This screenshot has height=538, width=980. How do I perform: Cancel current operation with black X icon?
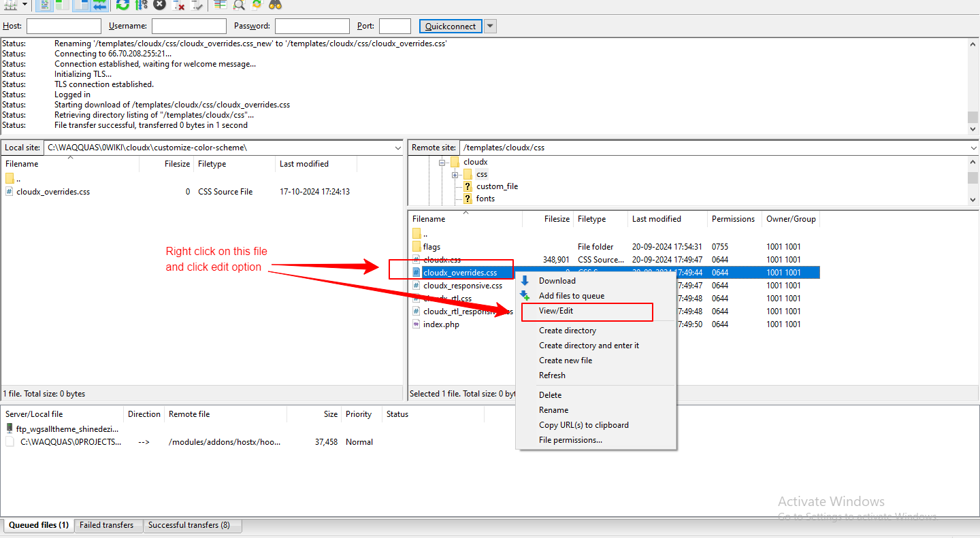coord(159,5)
